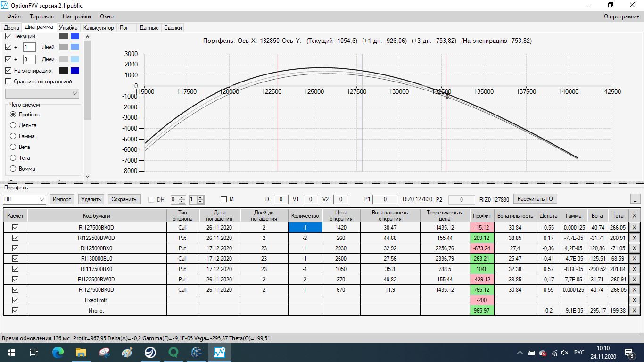Click the P1 input field

(385, 199)
